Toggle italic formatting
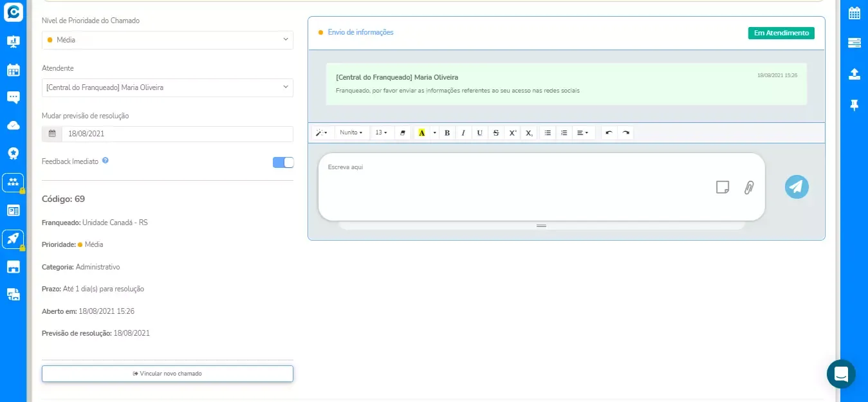The height and width of the screenshot is (402, 868). 463,133
